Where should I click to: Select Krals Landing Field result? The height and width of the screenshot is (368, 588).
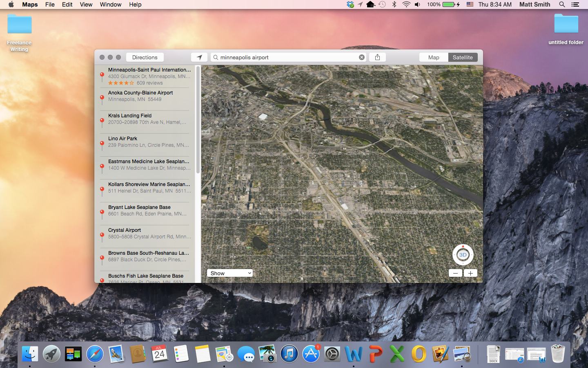[x=145, y=122]
